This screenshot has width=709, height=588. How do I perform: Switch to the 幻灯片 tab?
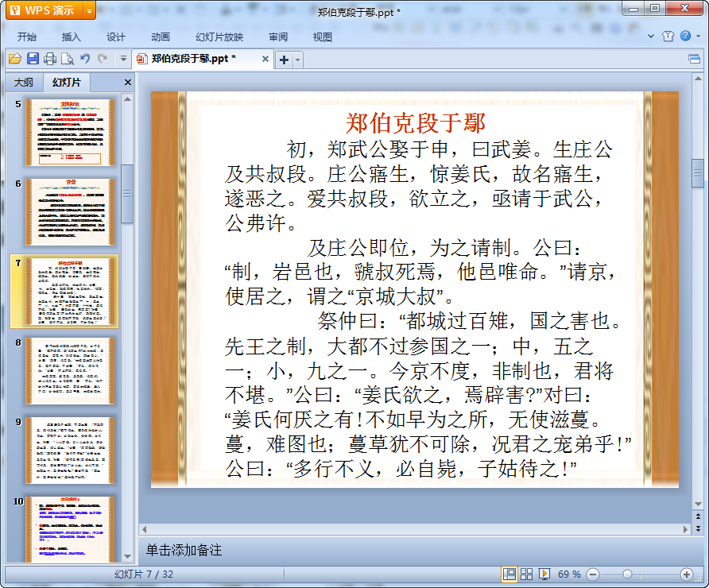pyautogui.click(x=67, y=83)
